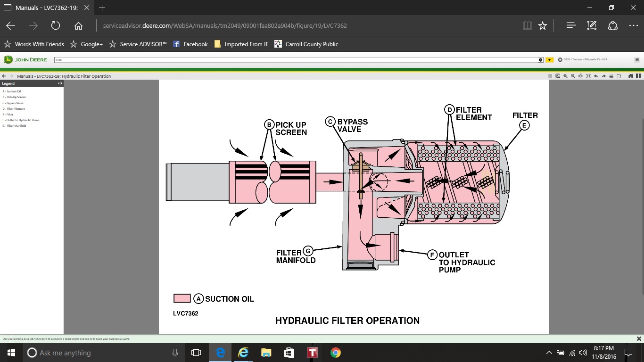Open File Explorer from taskbar
This screenshot has width=644, height=362.
click(266, 353)
